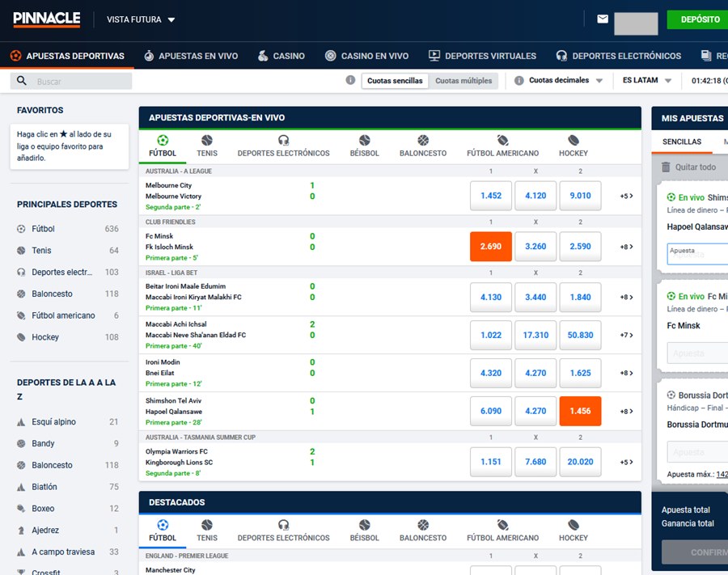Select 50.830 odds for Maccabi Neve Sha'anan
The height and width of the screenshot is (575, 728).
click(x=580, y=335)
